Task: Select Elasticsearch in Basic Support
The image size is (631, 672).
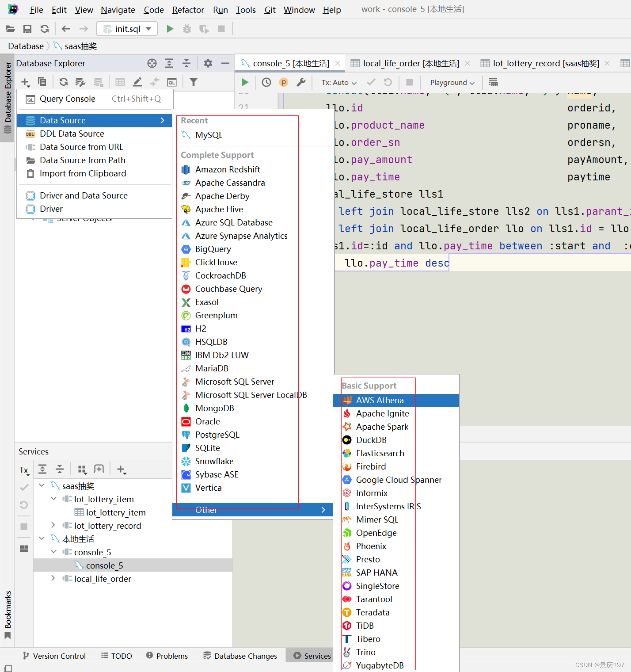Action: [396, 453]
